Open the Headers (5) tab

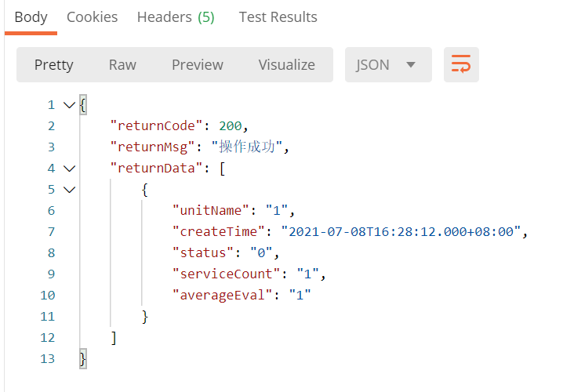pyautogui.click(x=176, y=17)
